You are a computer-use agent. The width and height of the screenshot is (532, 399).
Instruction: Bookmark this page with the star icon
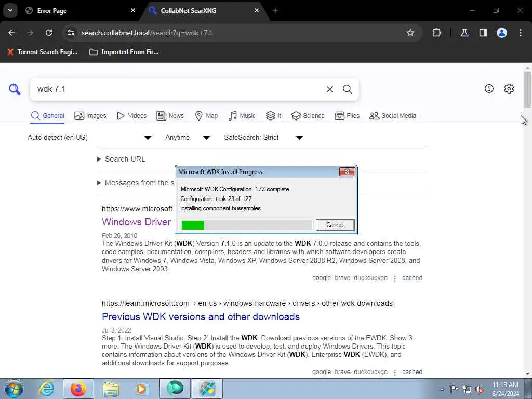click(x=410, y=33)
